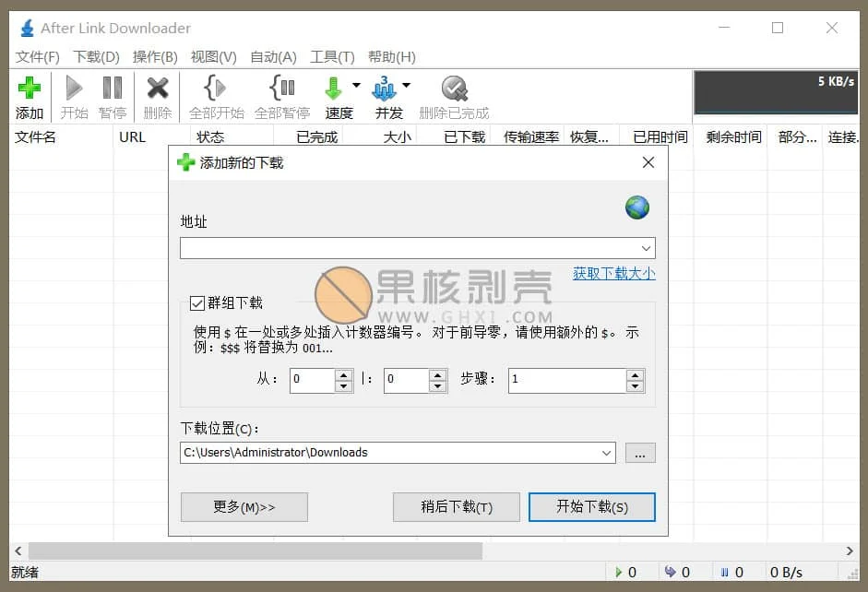Sort by the 已用时间 column header
Viewport: 868px width, 592px height.
[x=657, y=137]
